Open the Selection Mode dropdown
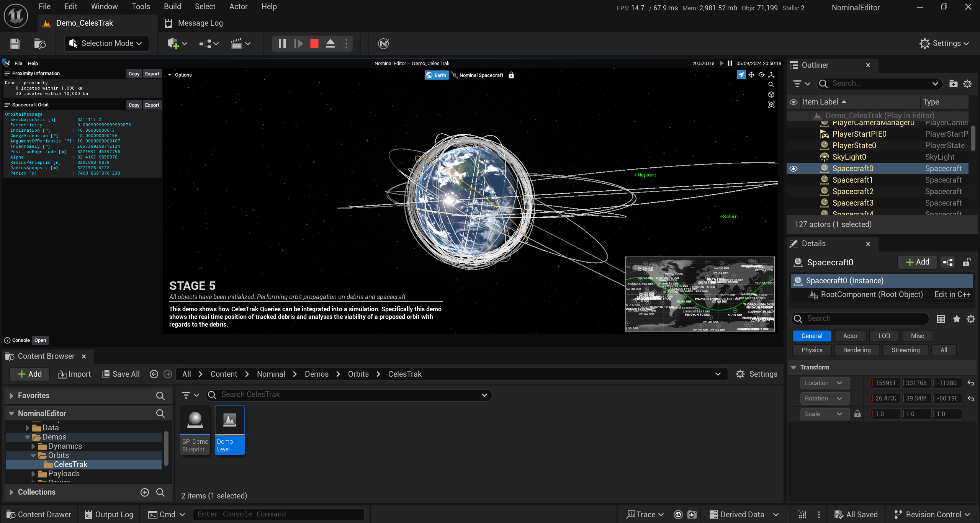Viewport: 980px width, 523px height. (x=106, y=44)
